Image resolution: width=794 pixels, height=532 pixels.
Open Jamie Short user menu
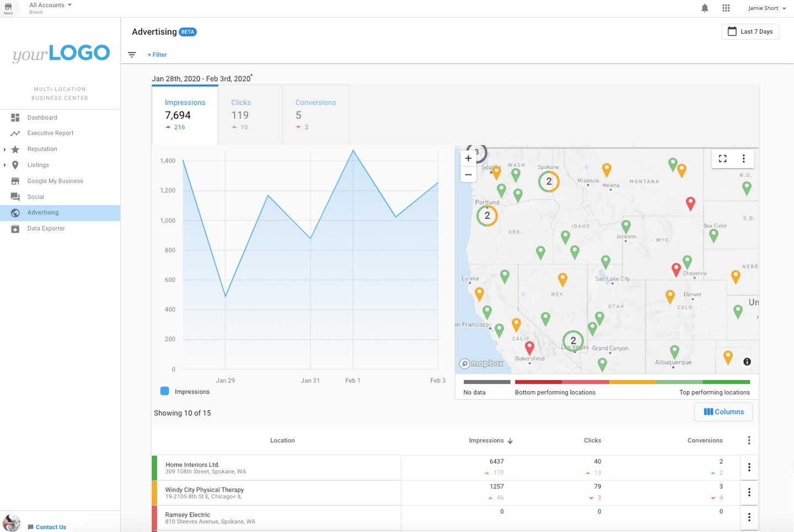pos(766,8)
